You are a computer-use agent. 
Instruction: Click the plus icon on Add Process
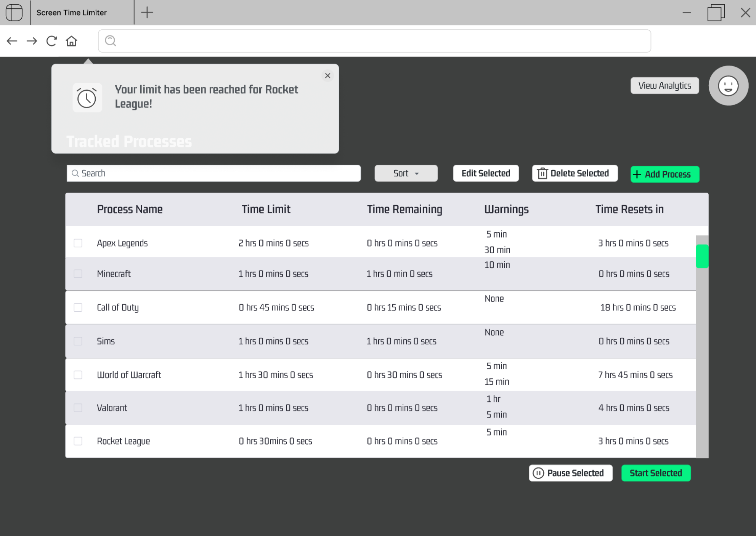coord(637,174)
